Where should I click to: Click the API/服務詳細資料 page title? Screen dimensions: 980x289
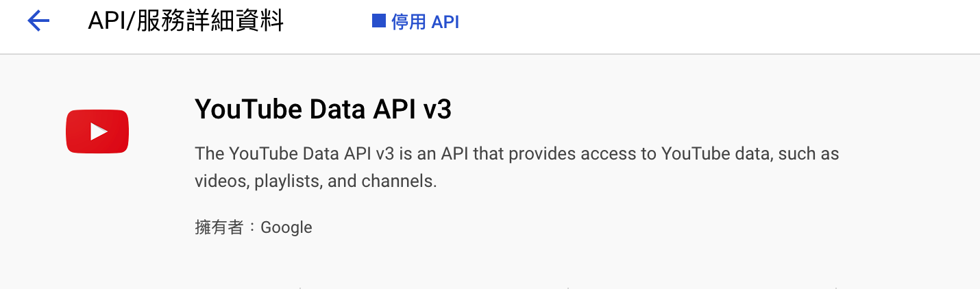(186, 21)
